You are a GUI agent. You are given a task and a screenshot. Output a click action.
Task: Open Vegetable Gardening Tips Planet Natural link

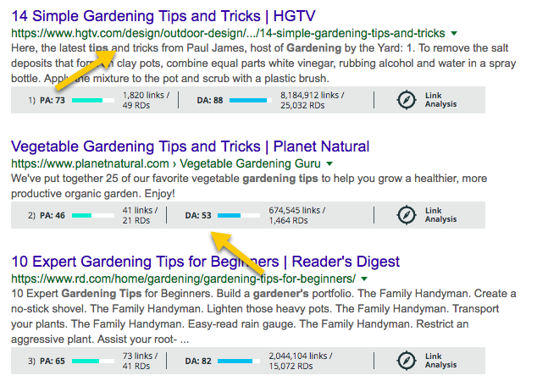[191, 146]
